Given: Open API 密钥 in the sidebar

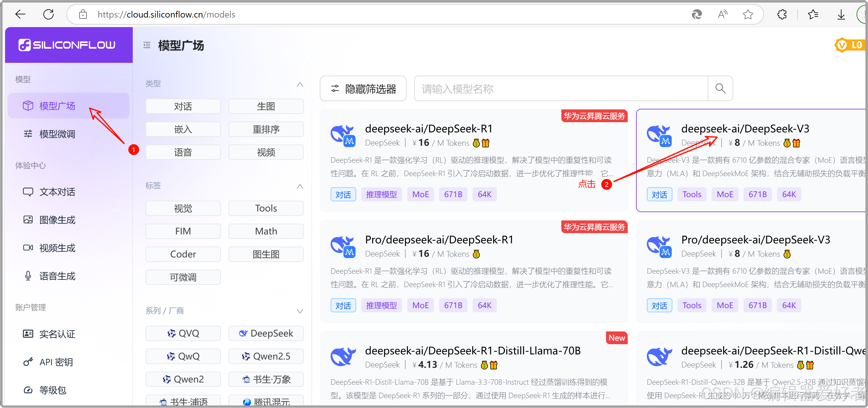Looking at the screenshot, I should pos(56,362).
